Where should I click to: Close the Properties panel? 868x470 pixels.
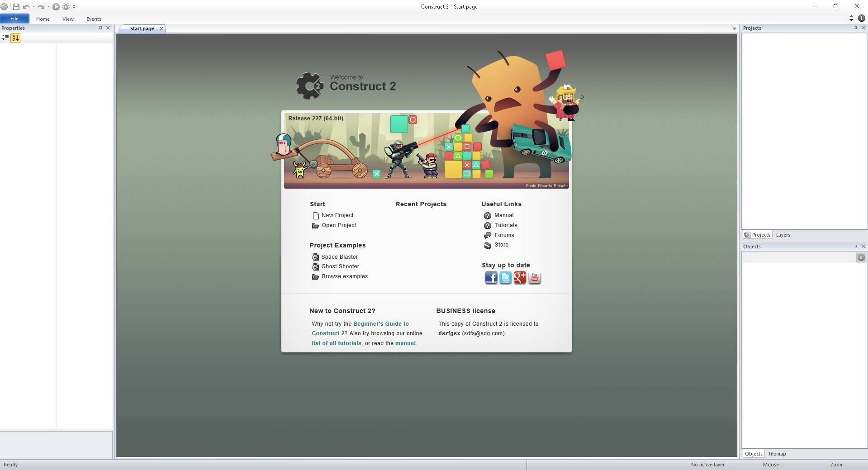(x=108, y=28)
